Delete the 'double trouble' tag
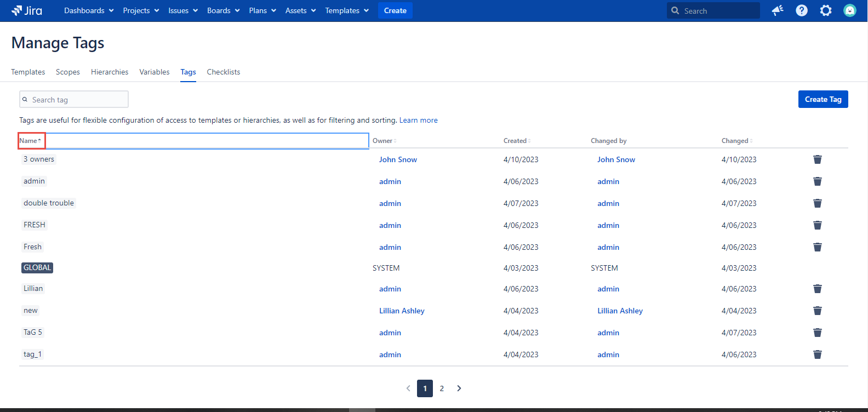868x412 pixels. 818,203
